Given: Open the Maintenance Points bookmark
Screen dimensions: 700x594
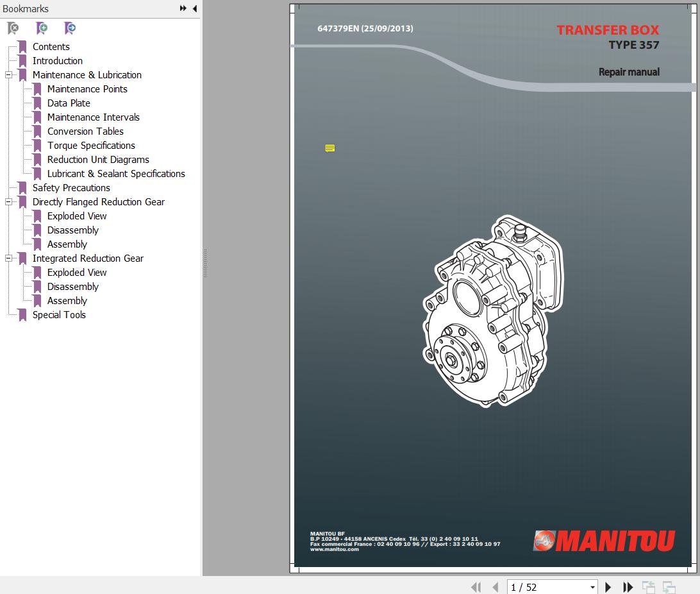Looking at the screenshot, I should coord(87,89).
